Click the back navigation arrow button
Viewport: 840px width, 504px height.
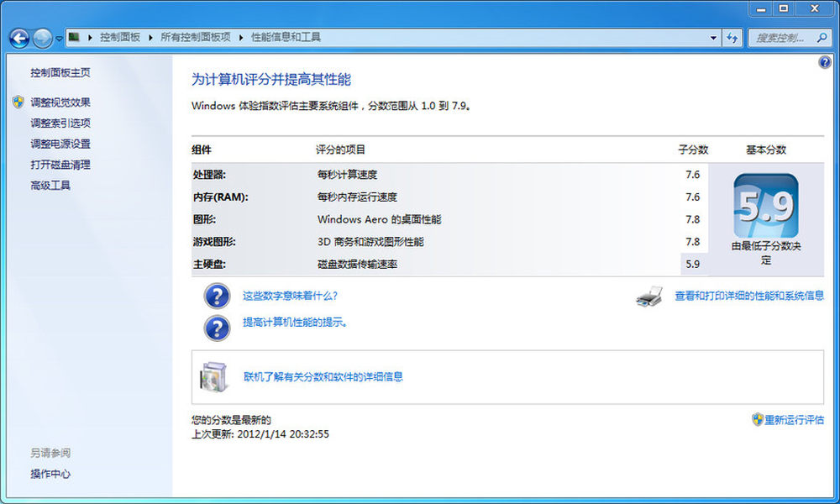(18, 38)
